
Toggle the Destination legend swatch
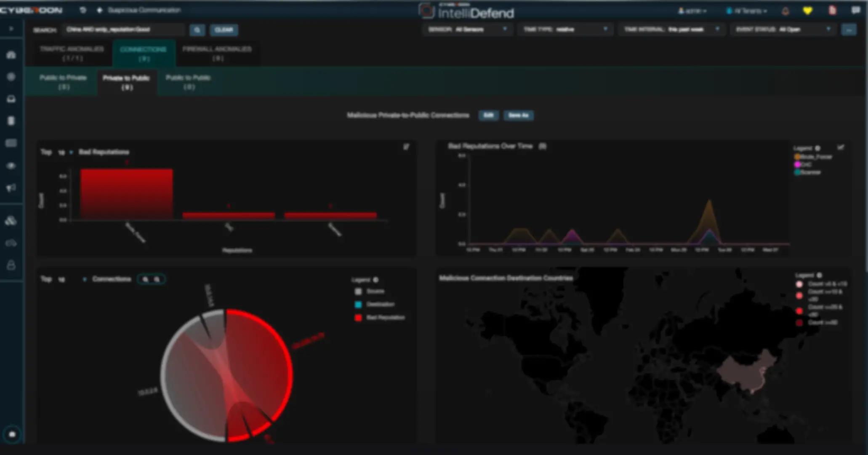[358, 304]
